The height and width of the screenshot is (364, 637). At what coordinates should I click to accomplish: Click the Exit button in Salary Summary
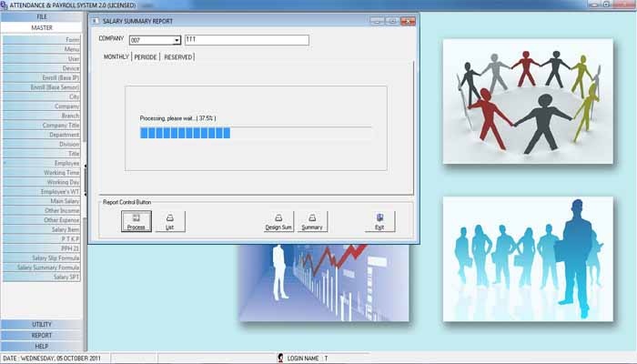379,221
